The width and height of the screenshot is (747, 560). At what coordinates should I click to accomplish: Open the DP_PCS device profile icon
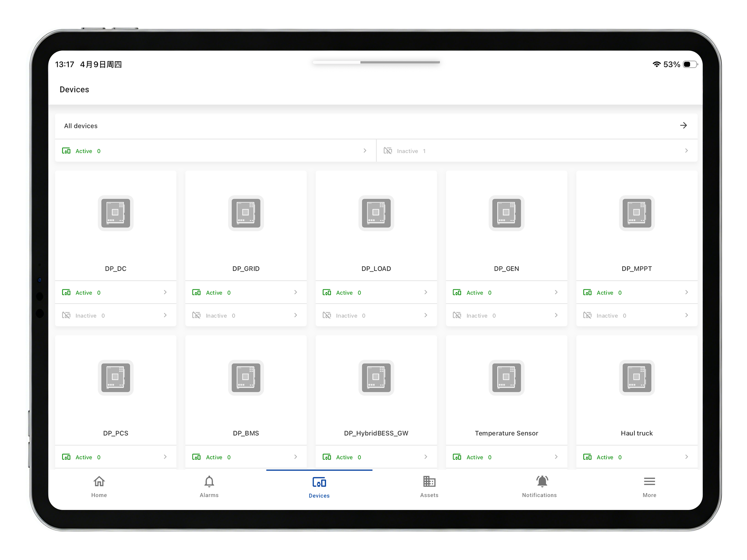115,378
